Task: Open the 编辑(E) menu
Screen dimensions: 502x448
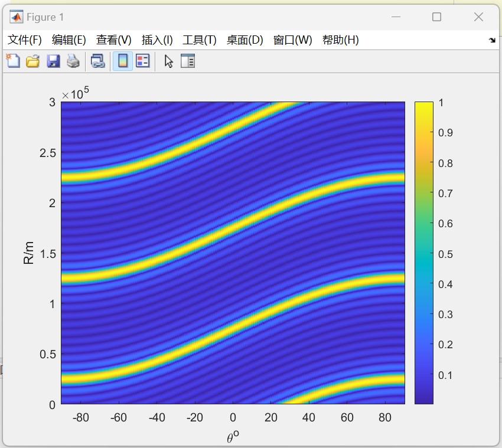Action: tap(69, 40)
